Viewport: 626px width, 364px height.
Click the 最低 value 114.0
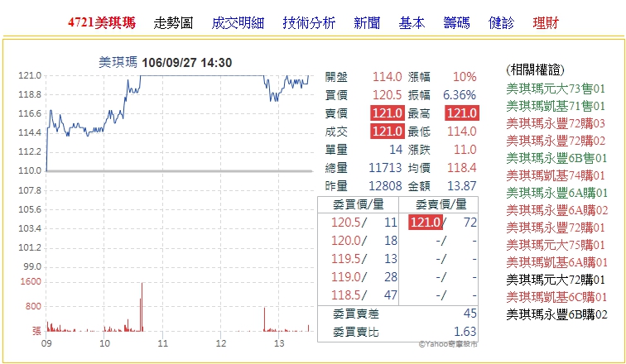click(x=462, y=132)
